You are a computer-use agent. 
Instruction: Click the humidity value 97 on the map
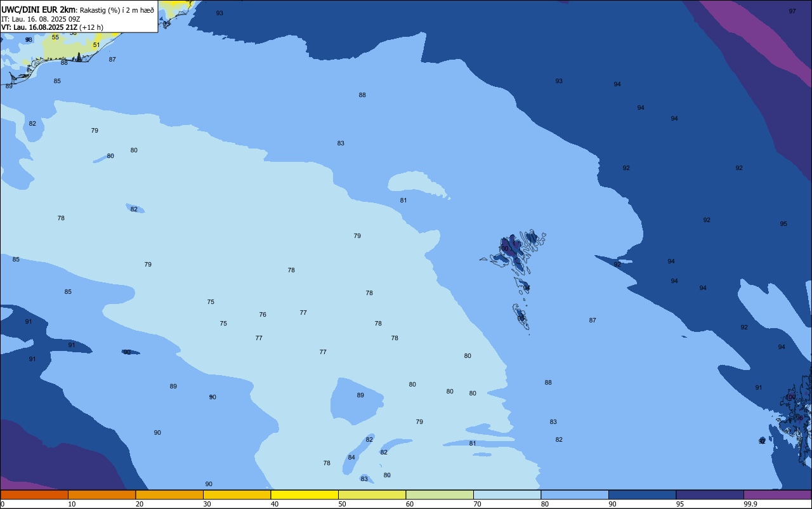click(x=792, y=11)
